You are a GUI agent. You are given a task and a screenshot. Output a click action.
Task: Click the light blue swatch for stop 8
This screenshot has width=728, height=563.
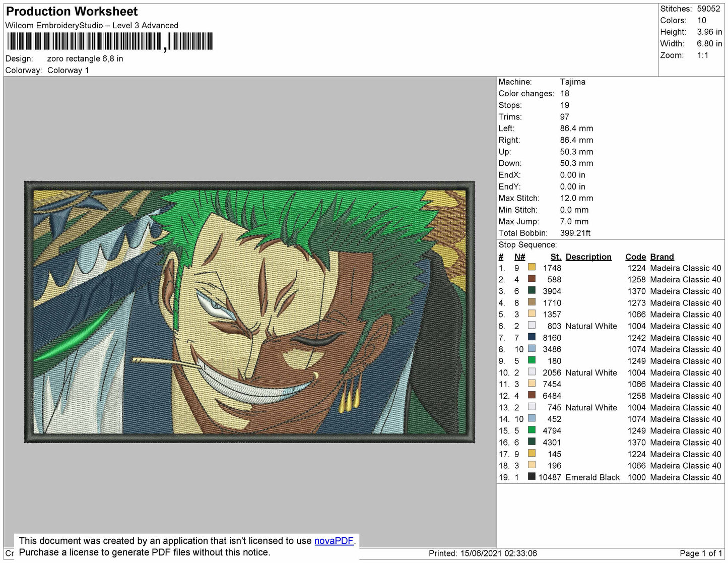532,349
